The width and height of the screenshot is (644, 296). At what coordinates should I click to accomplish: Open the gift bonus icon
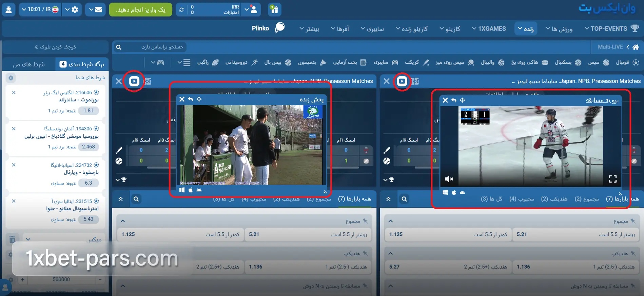(274, 9)
